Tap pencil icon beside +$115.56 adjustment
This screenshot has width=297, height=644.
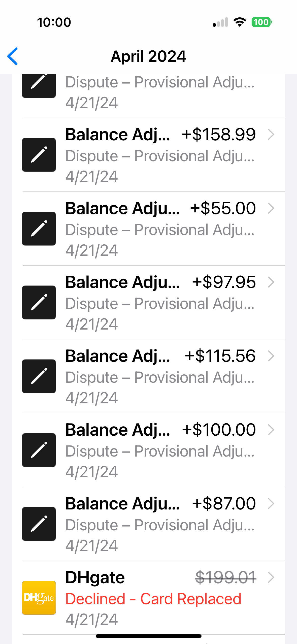click(x=39, y=376)
